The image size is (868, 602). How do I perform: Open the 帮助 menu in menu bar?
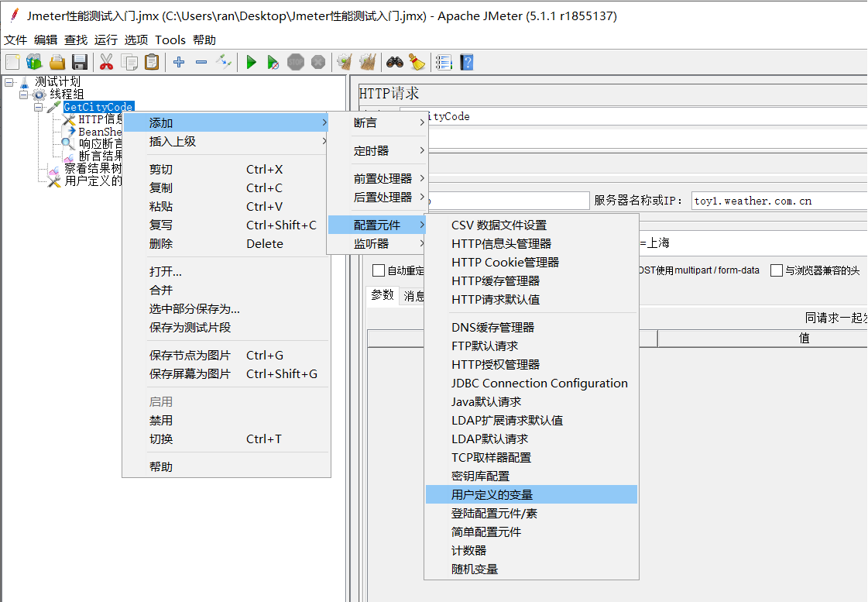pos(204,40)
